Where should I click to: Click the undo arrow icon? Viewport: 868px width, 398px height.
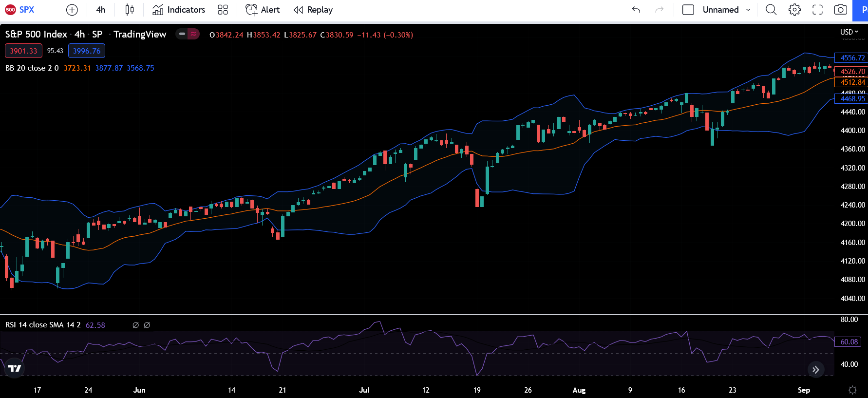point(636,10)
